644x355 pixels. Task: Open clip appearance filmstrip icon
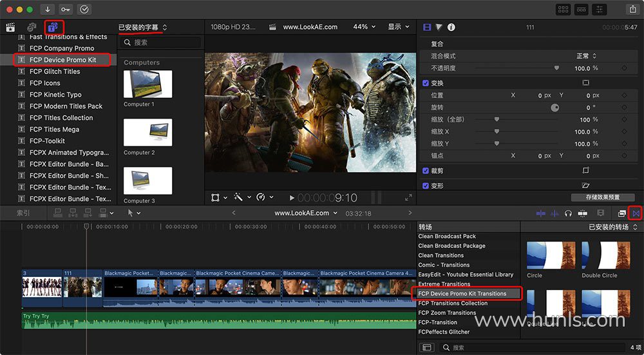[601, 213]
